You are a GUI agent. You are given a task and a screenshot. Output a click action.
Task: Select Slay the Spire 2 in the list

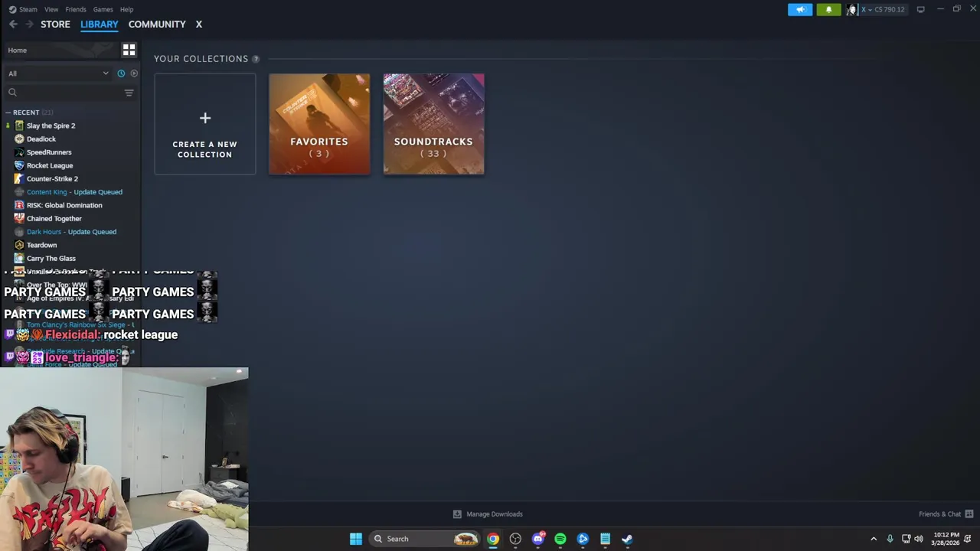[51, 126]
